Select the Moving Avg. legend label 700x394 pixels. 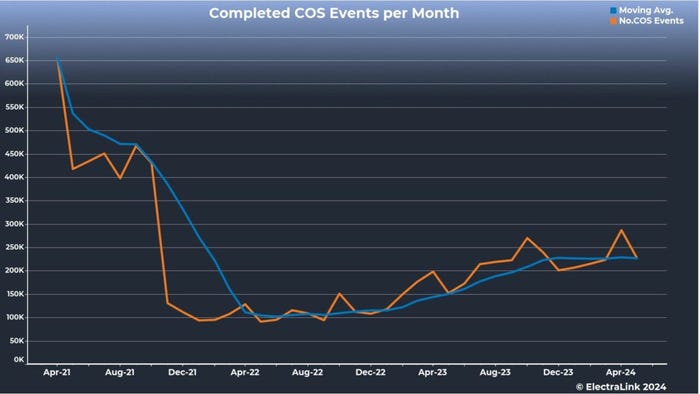[646, 10]
